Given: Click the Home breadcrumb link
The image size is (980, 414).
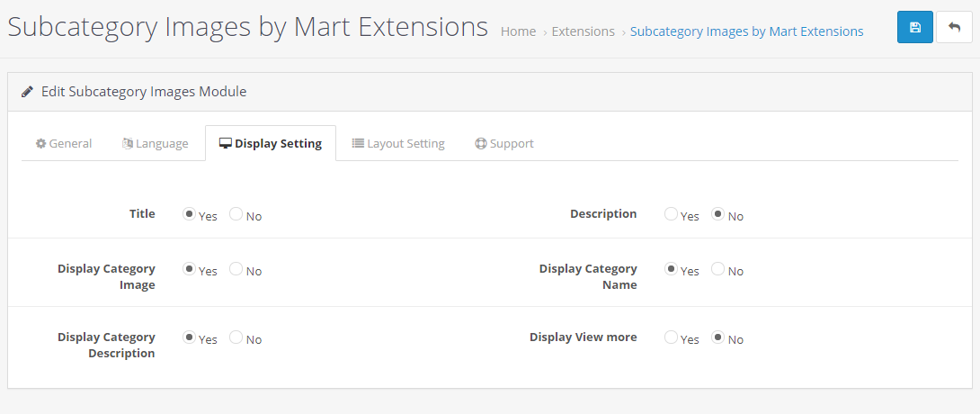Looking at the screenshot, I should tap(518, 31).
